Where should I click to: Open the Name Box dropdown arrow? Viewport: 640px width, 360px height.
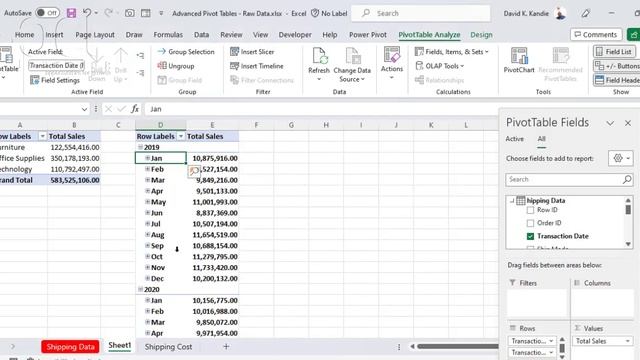pos(84,109)
